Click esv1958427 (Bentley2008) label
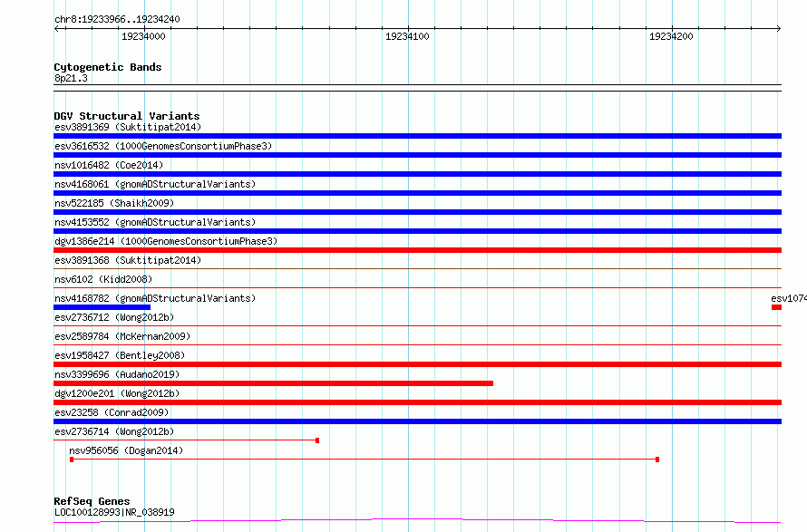This screenshot has height=532, width=807. [120, 355]
